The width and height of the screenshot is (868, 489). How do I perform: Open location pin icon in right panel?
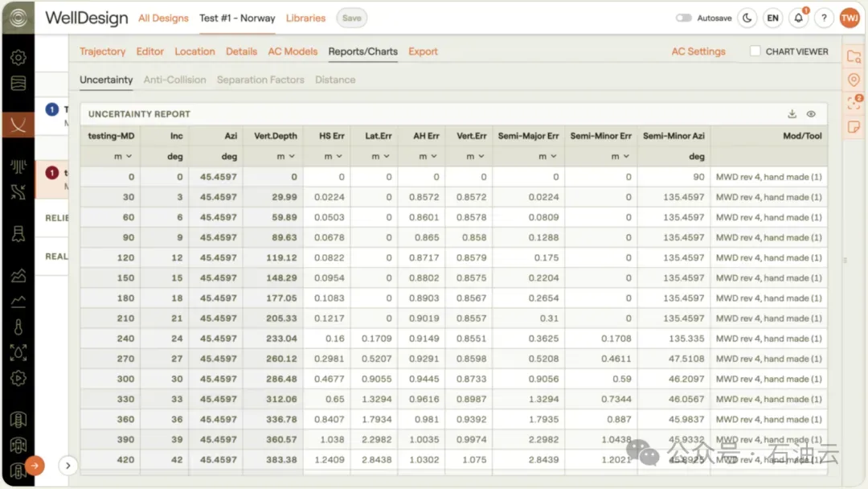coord(854,80)
